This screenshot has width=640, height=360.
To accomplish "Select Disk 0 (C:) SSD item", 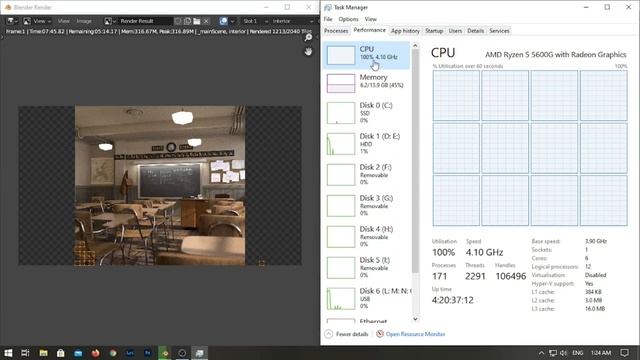I will coord(367,113).
